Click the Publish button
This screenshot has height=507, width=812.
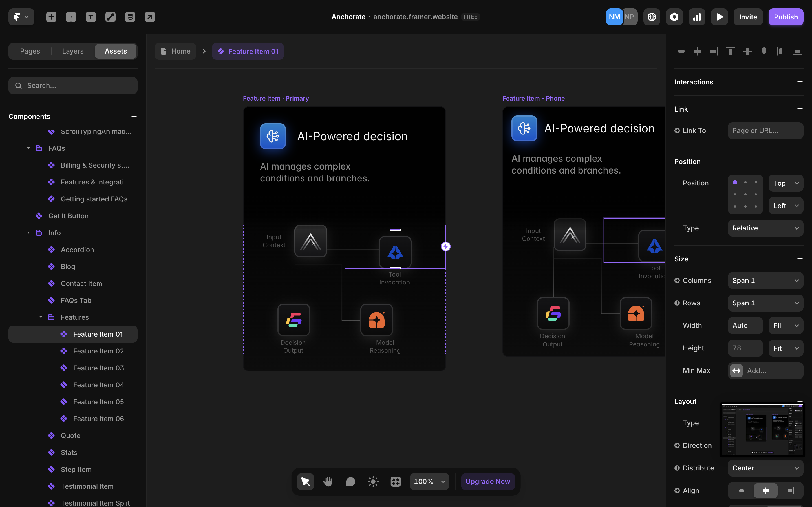click(x=785, y=17)
